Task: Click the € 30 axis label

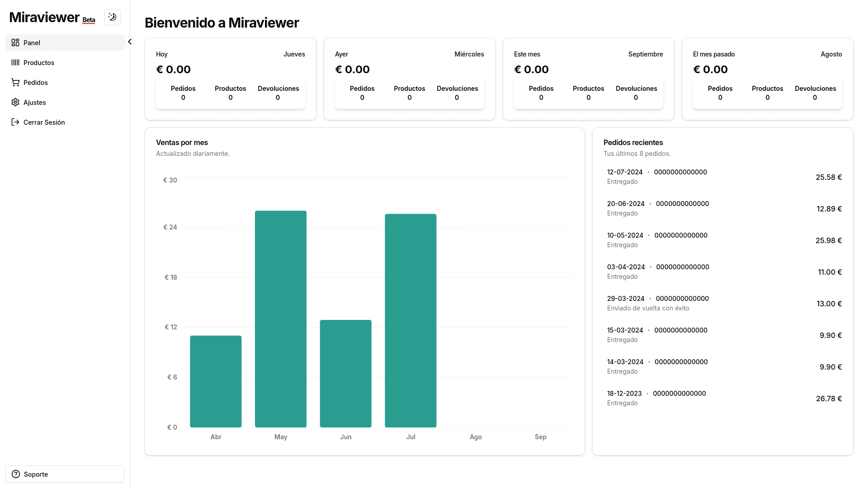Action: coord(170,180)
